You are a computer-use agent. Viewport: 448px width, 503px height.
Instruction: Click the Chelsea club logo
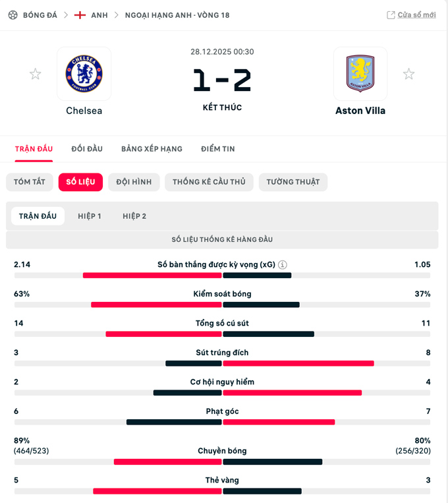click(x=84, y=74)
